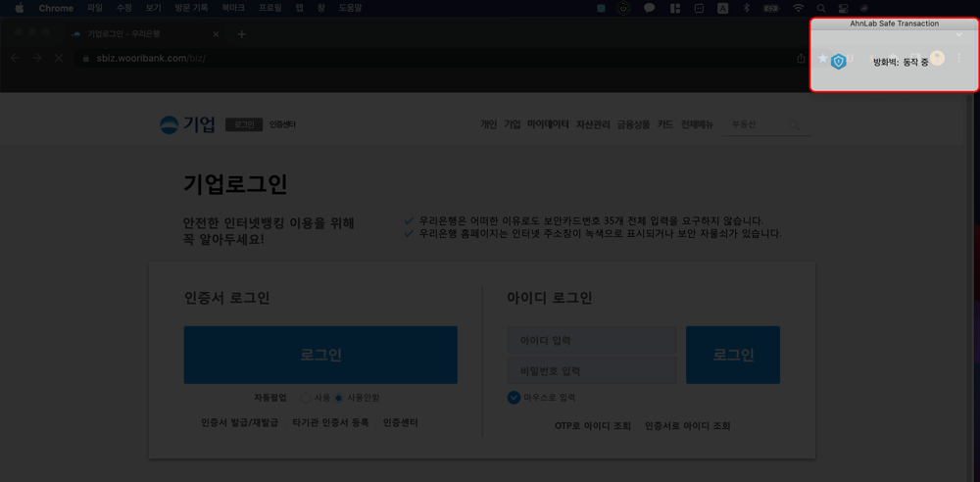Select the 기업로그인 - 우리은행 tab
Screen dimensions: 980x482
click(145, 34)
